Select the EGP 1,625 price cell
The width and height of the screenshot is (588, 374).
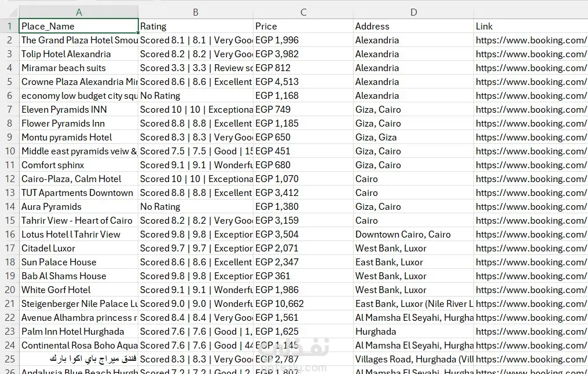point(303,331)
